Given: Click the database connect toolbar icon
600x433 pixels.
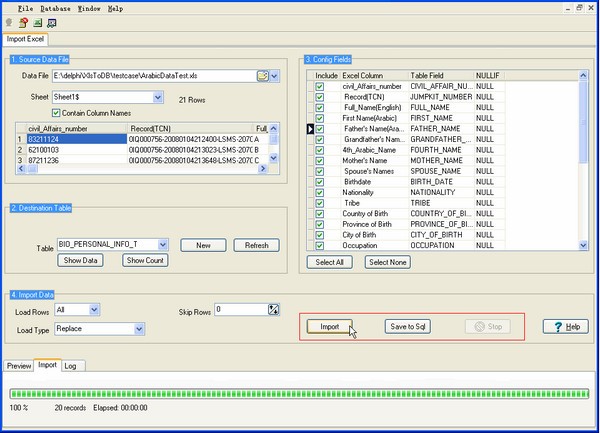Looking at the screenshot, I should point(23,21).
